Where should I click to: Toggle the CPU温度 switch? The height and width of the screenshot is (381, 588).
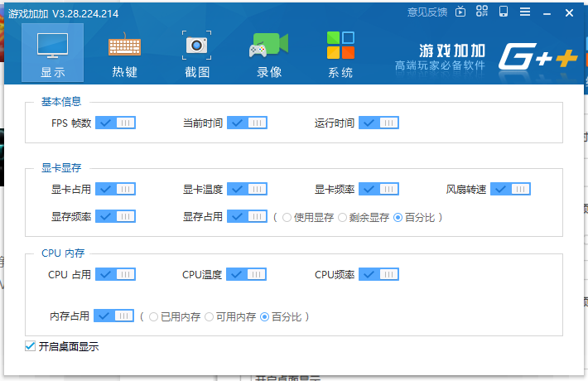point(246,274)
